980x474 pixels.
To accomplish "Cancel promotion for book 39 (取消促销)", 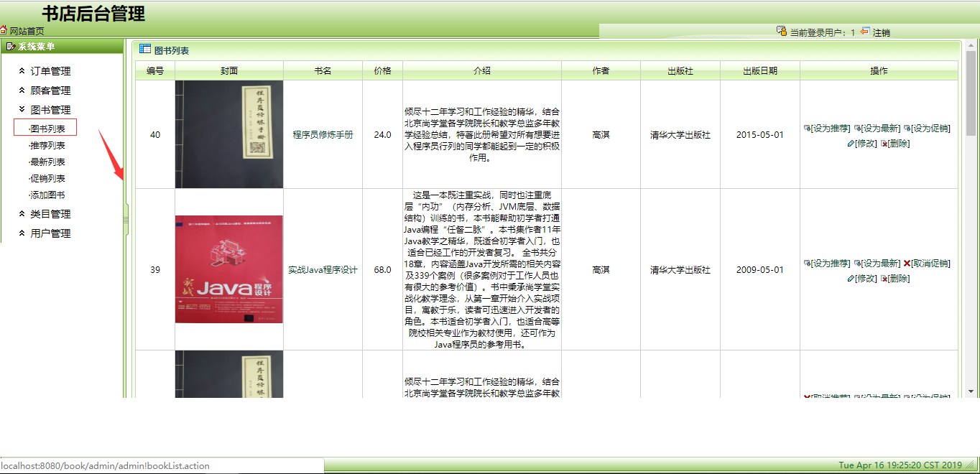I will coord(927,264).
